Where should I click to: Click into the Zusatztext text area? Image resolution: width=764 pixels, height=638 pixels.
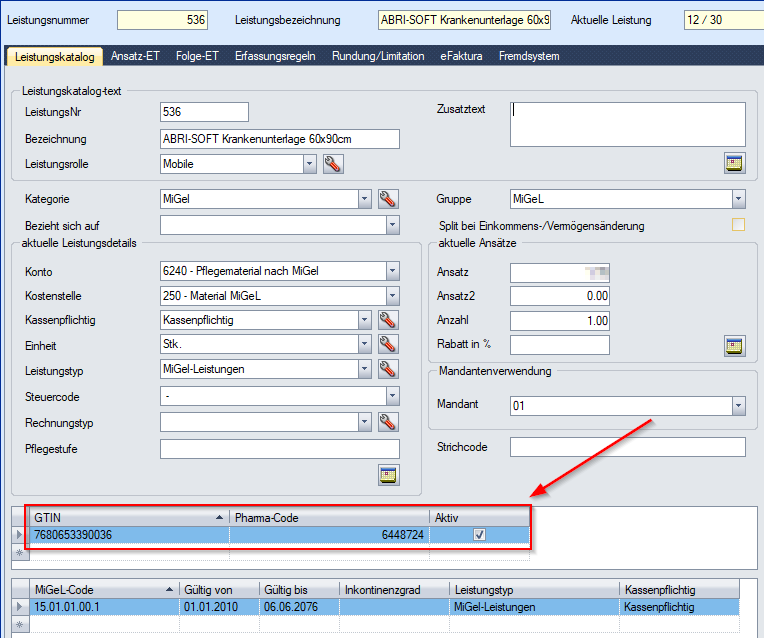pyautogui.click(x=628, y=124)
